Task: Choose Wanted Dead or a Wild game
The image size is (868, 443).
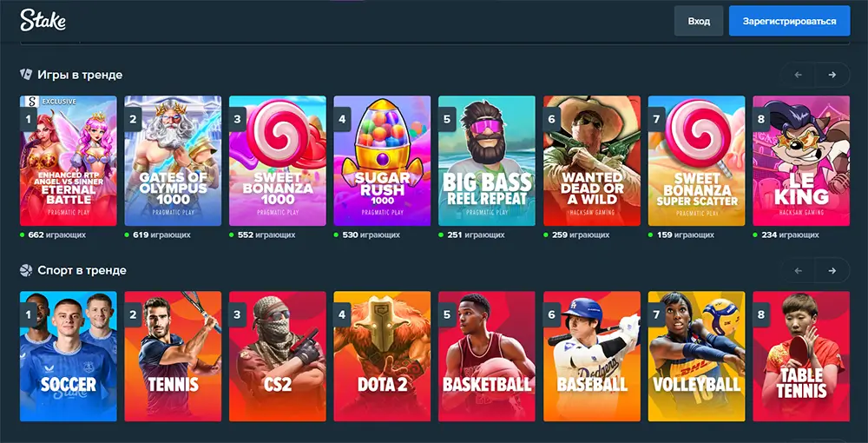Action: click(x=592, y=161)
